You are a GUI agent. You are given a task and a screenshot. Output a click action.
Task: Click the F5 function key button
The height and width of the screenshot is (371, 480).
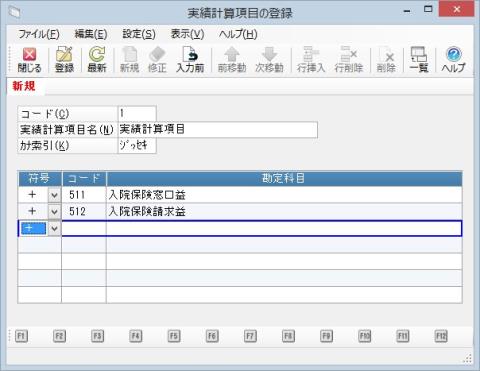point(174,336)
